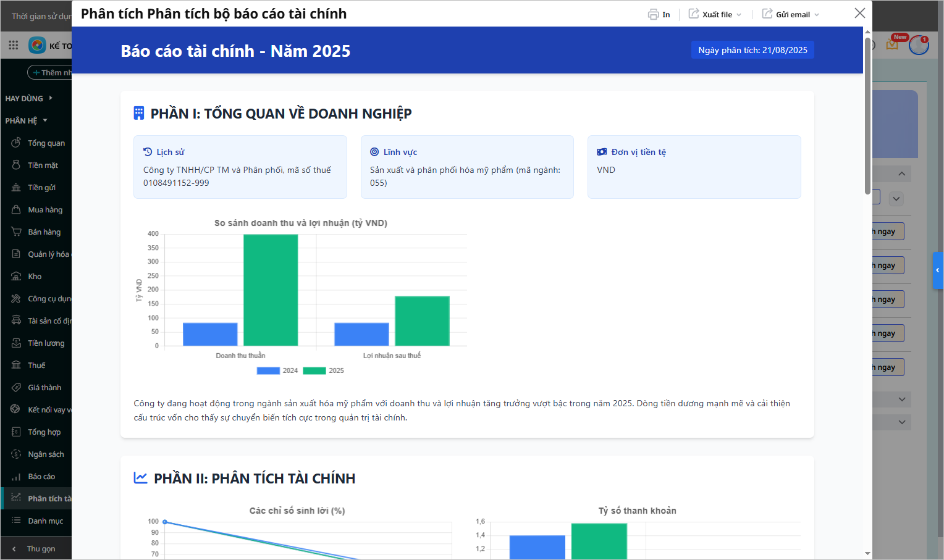Open Mua hàng shopping bag icon
This screenshot has height=560, width=944.
pyautogui.click(x=17, y=209)
